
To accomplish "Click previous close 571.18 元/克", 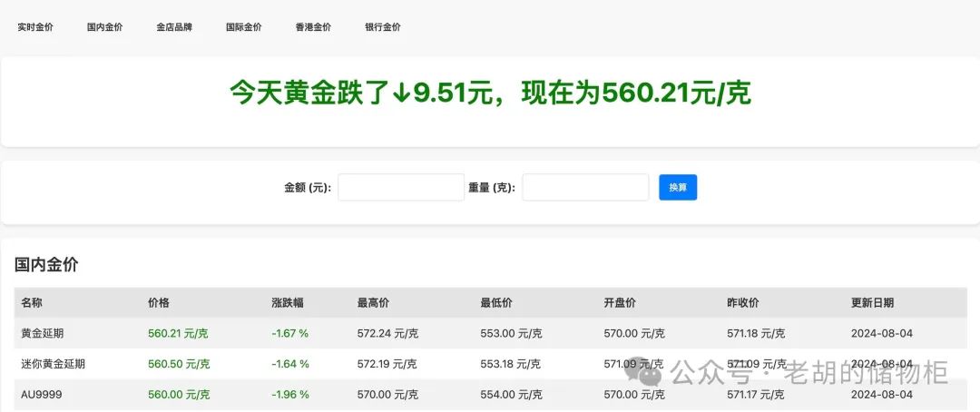I will 756,333.
